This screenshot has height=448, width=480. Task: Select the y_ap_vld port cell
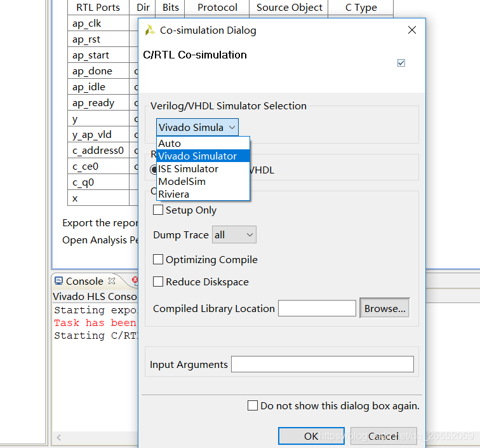(x=98, y=135)
